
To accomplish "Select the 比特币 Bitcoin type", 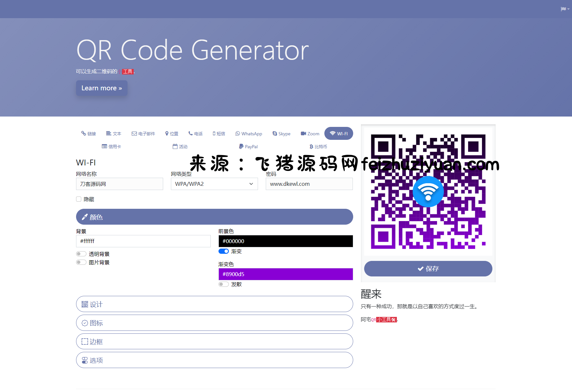I will click(x=318, y=147).
